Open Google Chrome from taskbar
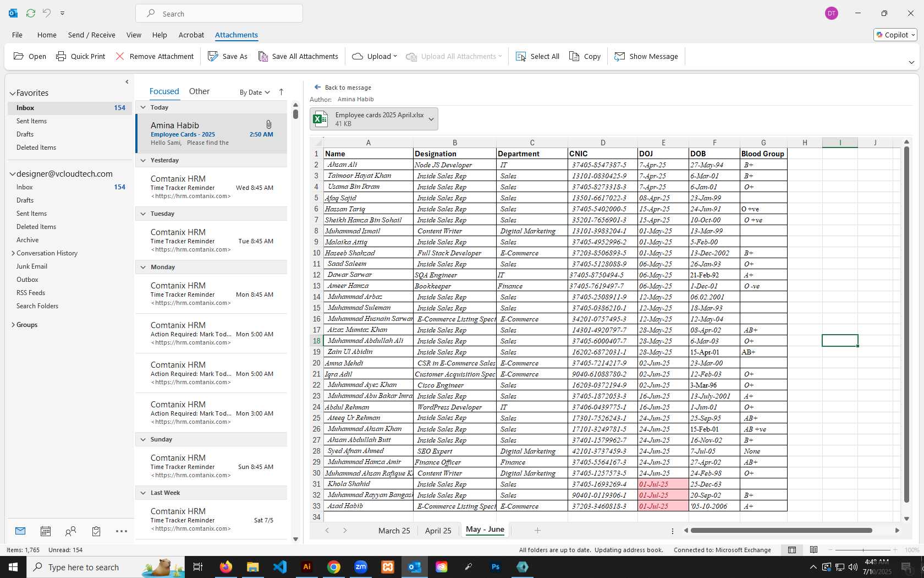This screenshot has height=578, width=924. [x=334, y=567]
